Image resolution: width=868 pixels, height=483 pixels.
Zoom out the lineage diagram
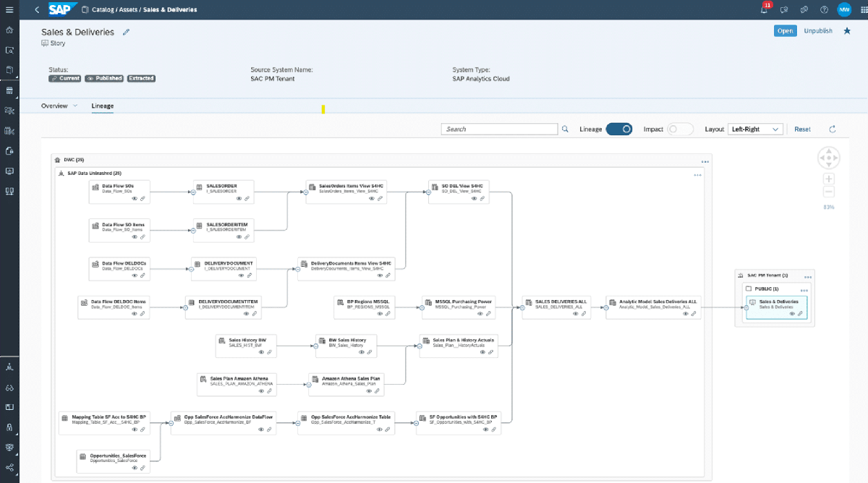829,192
